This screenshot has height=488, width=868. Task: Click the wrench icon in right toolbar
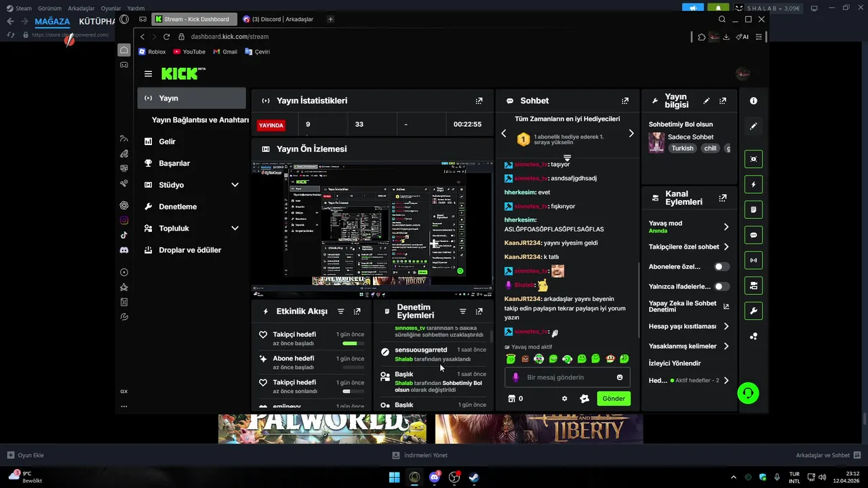(x=753, y=311)
